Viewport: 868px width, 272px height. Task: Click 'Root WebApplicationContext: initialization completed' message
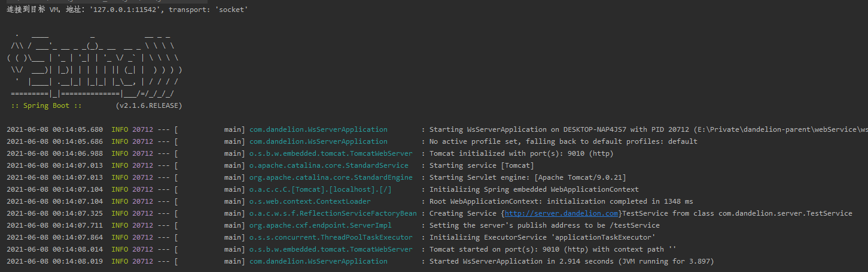(561, 201)
